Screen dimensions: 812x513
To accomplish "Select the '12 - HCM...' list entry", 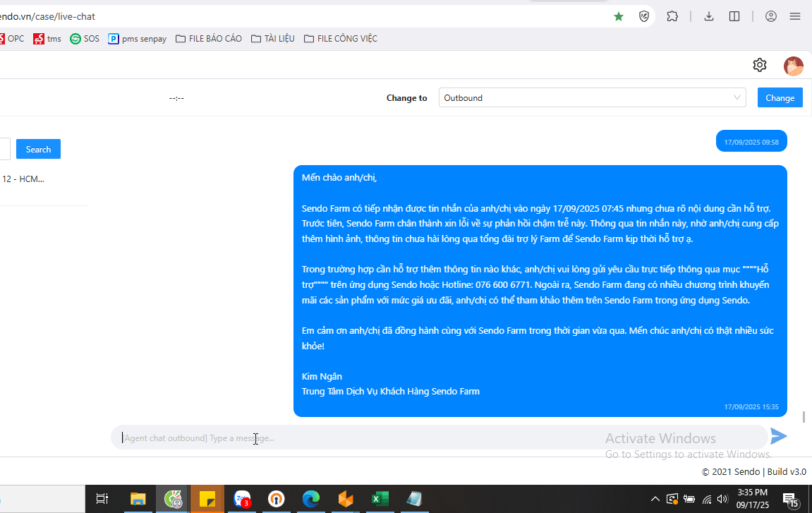I will pos(23,179).
